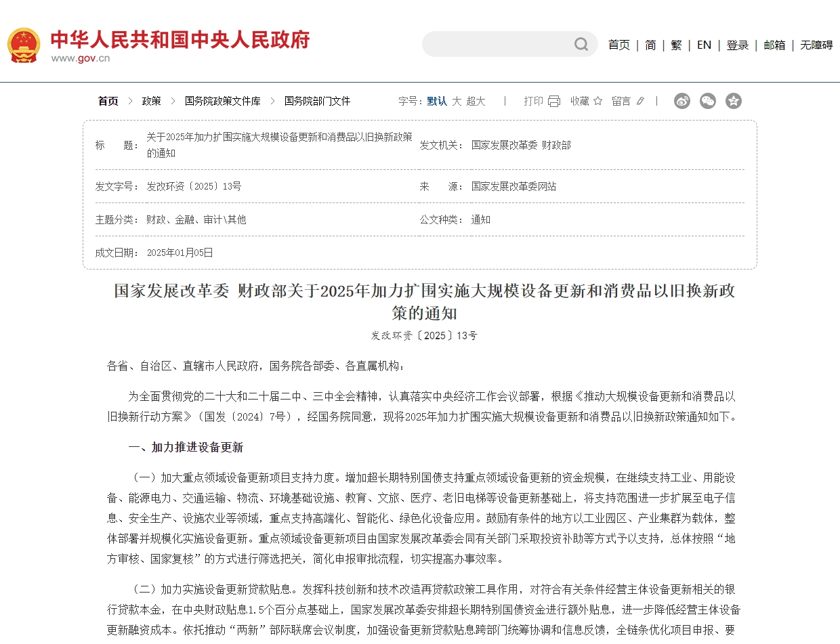The image size is (840, 644).
Task: Go to 国务院政策文件库 breadcrumb
Action: 222,101
